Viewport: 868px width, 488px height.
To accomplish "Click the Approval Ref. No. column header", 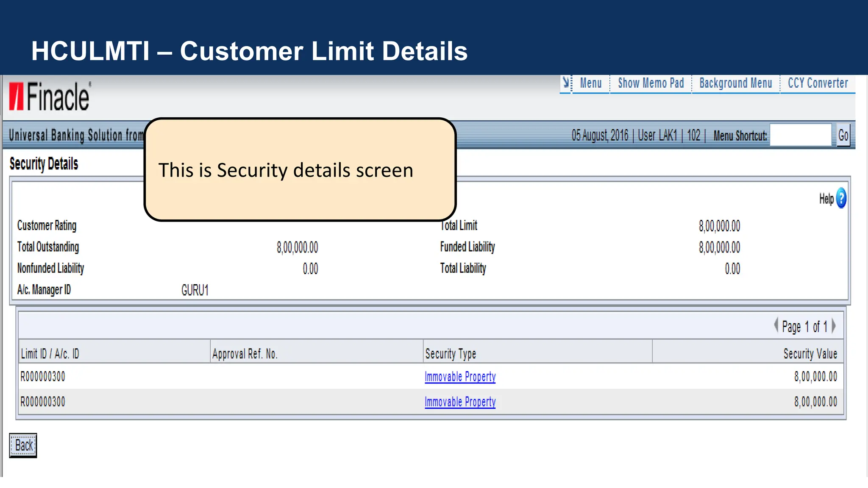I will click(x=245, y=354).
